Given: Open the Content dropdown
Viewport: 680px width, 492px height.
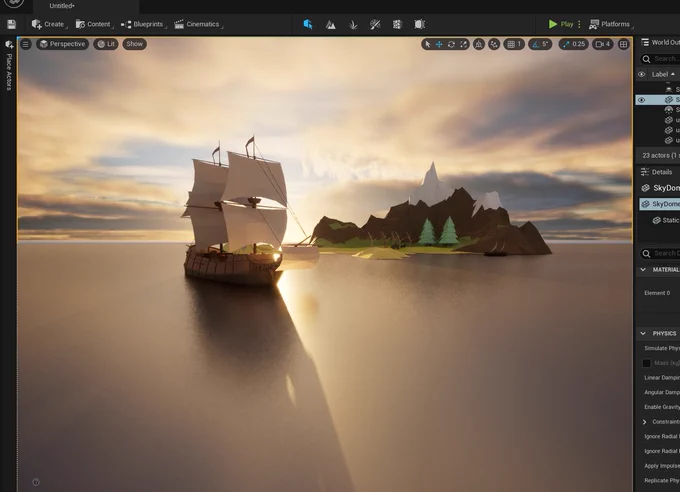Looking at the screenshot, I should coord(94,24).
